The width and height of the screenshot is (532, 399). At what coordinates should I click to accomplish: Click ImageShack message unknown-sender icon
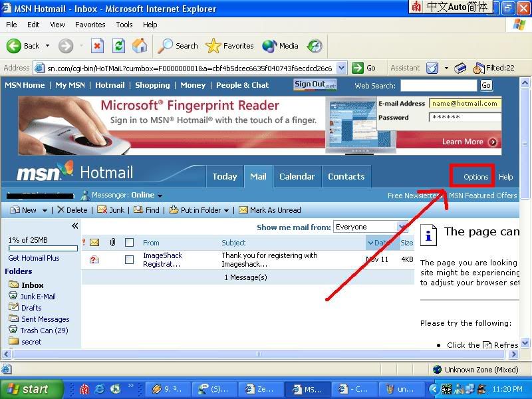[94, 259]
